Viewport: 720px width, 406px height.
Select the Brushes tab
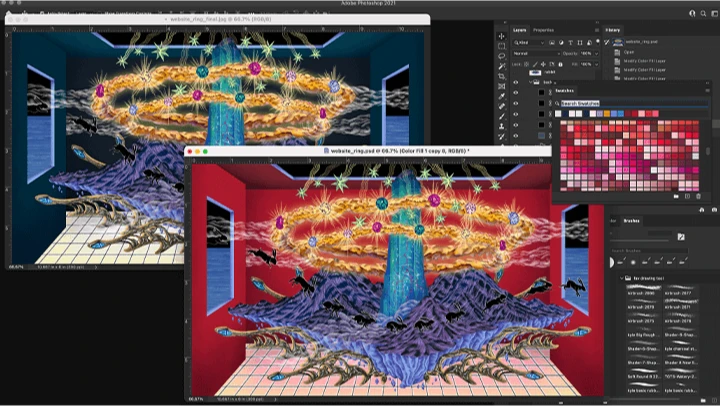click(x=631, y=221)
